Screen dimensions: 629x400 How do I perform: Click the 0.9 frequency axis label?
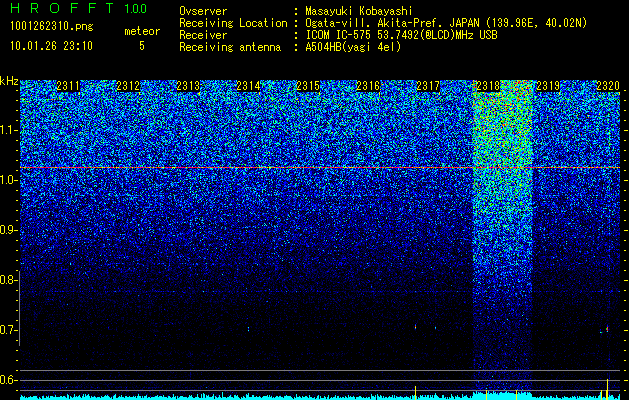coord(8,230)
